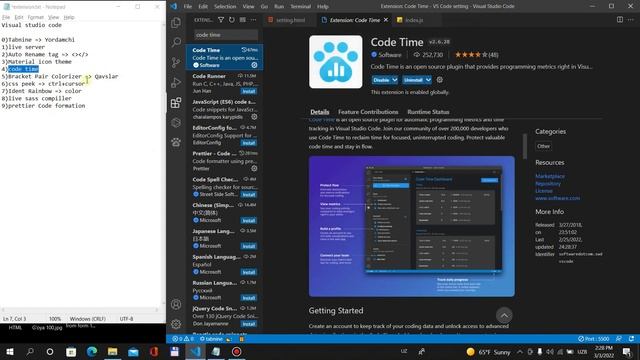Install the Russian Language Pack
The width and height of the screenshot is (640, 360).
[x=249, y=298]
